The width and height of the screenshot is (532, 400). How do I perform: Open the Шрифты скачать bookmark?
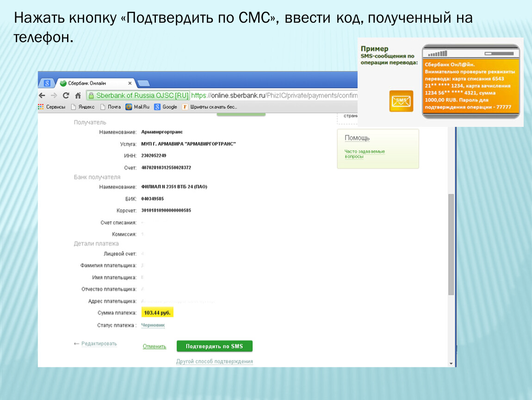[210, 107]
